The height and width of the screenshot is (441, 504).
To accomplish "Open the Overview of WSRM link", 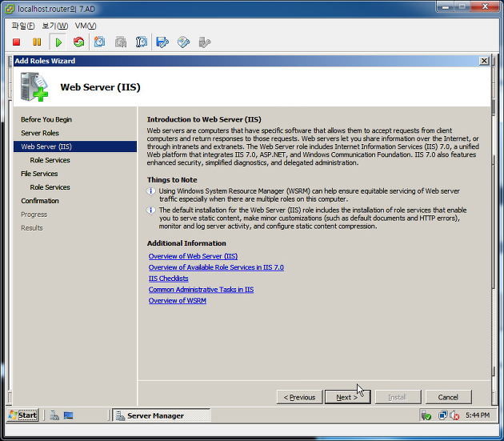I will 177,300.
